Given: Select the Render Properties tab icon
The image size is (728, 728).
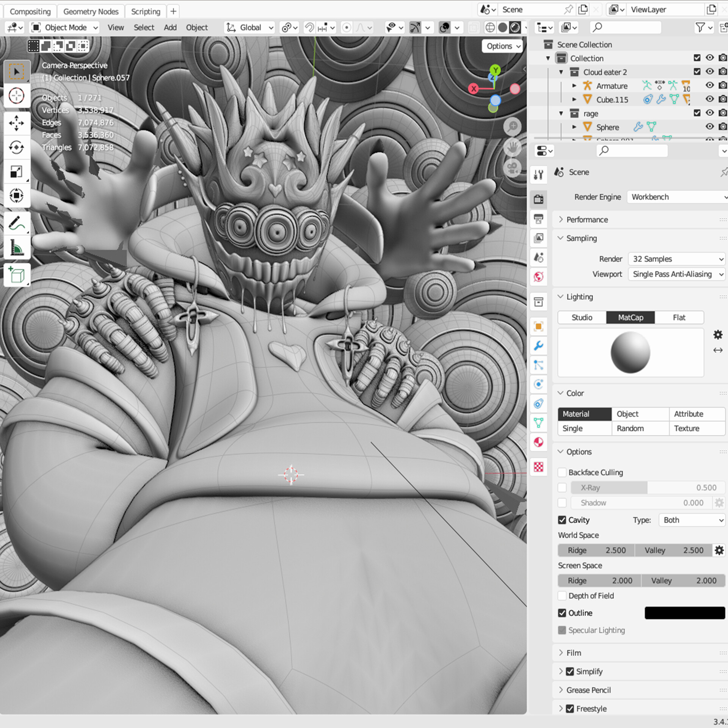Looking at the screenshot, I should click(x=539, y=199).
